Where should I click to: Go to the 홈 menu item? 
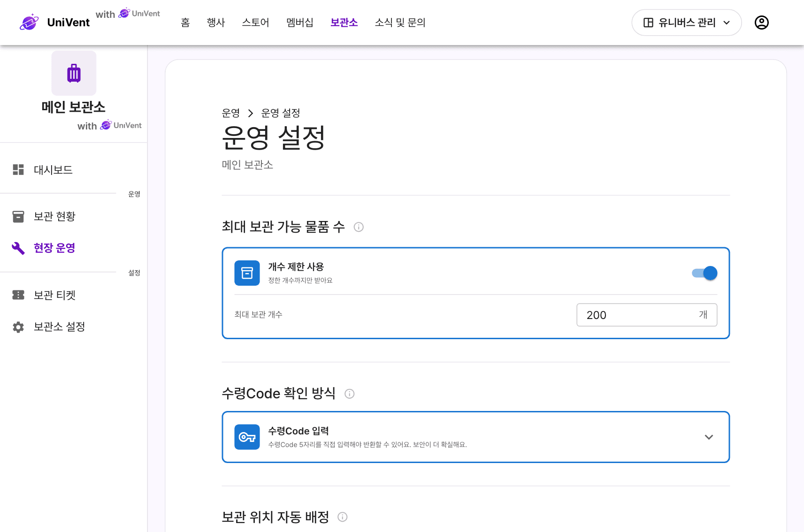(x=185, y=23)
